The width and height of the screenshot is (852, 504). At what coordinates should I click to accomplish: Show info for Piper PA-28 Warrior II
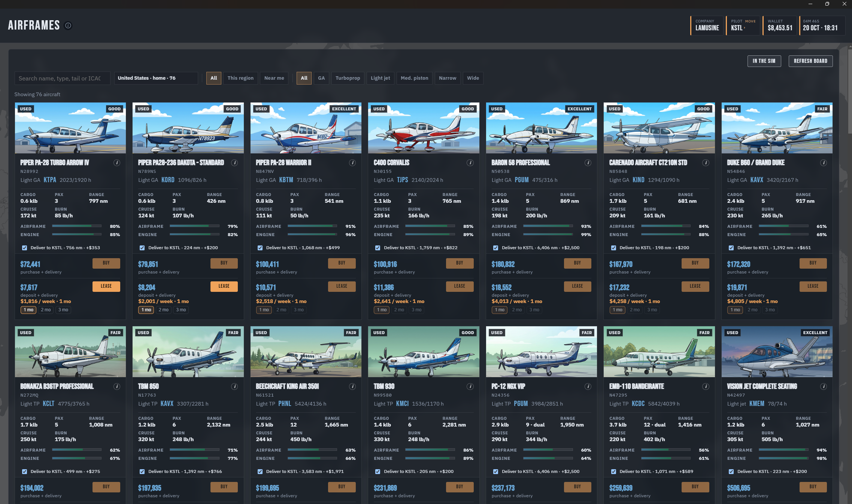[x=352, y=163]
